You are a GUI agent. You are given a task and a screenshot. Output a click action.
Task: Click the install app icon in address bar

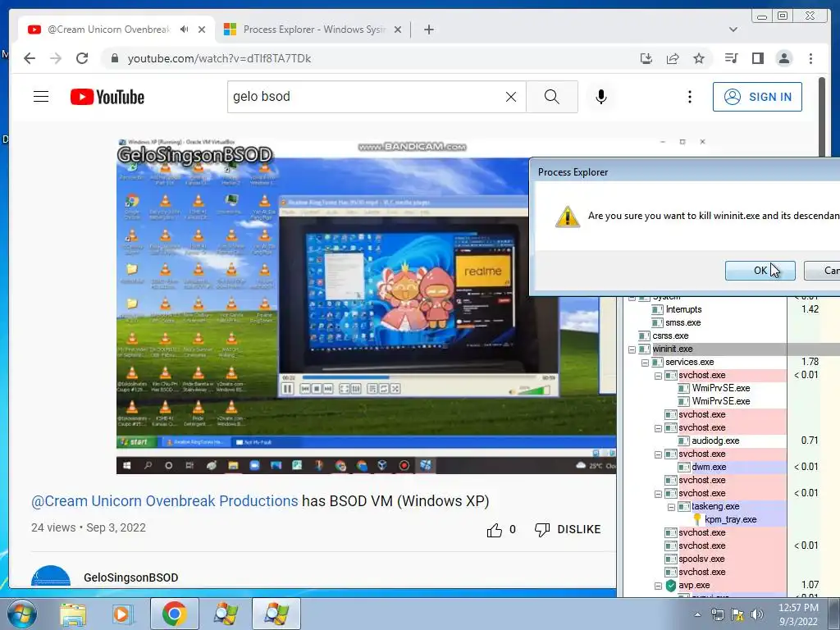click(x=646, y=58)
